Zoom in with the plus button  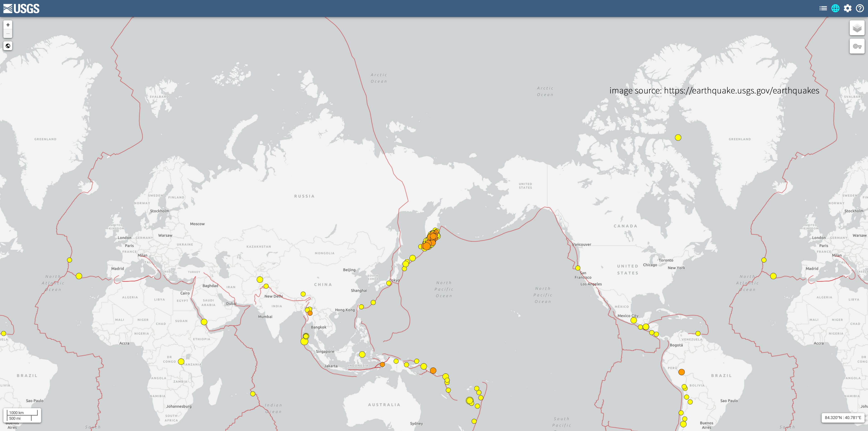(x=8, y=25)
